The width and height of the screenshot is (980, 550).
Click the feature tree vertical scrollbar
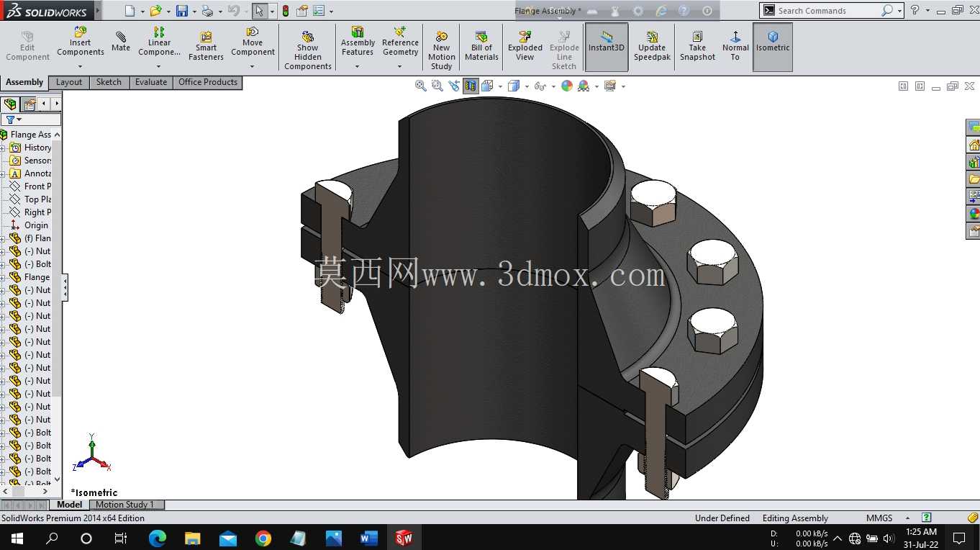pyautogui.click(x=57, y=268)
